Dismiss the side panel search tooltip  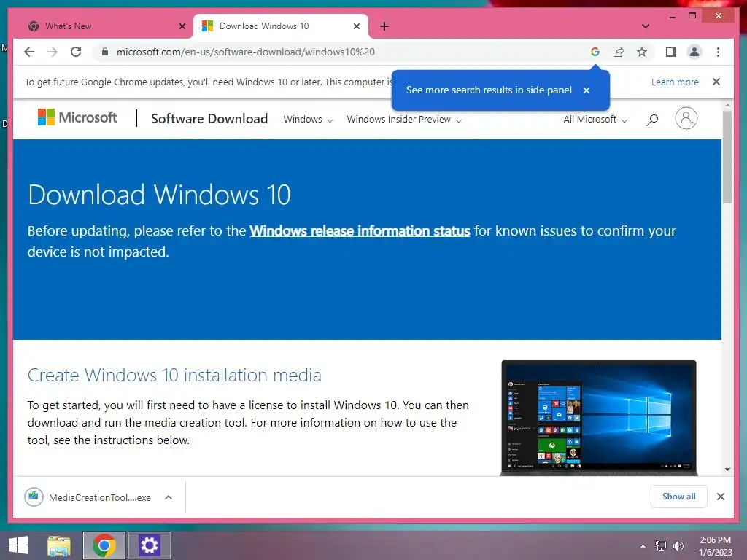click(587, 90)
